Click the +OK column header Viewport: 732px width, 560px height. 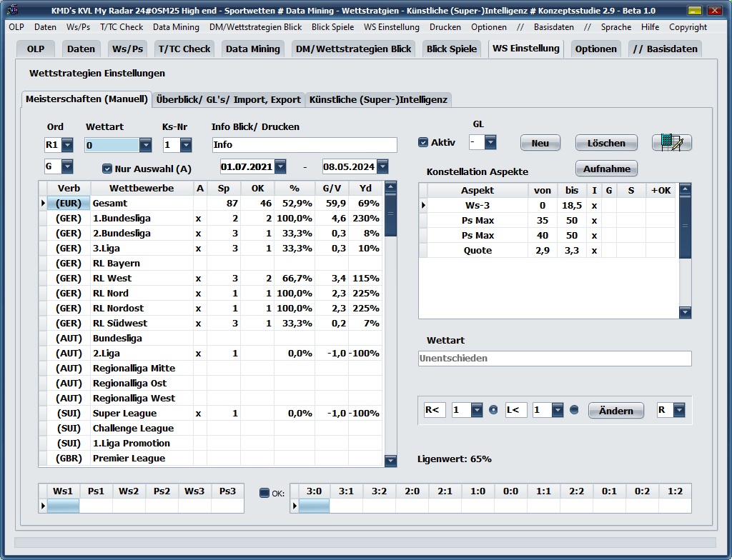click(661, 191)
